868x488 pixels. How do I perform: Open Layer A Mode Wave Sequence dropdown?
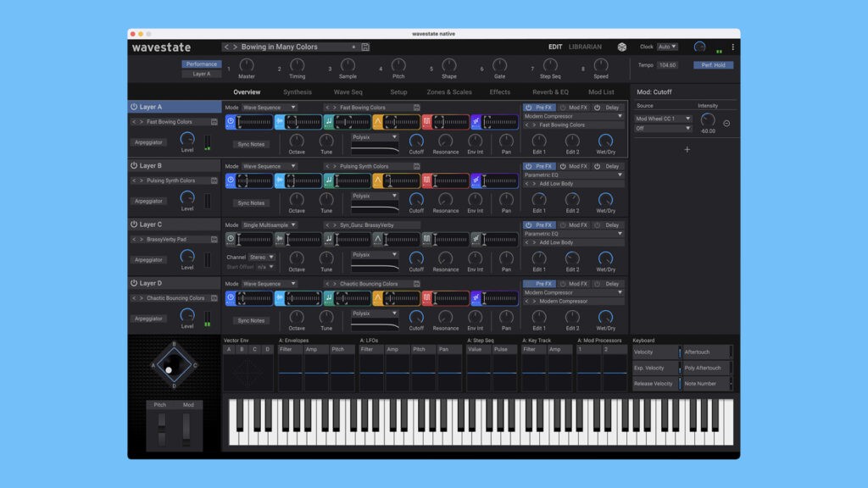(270, 108)
